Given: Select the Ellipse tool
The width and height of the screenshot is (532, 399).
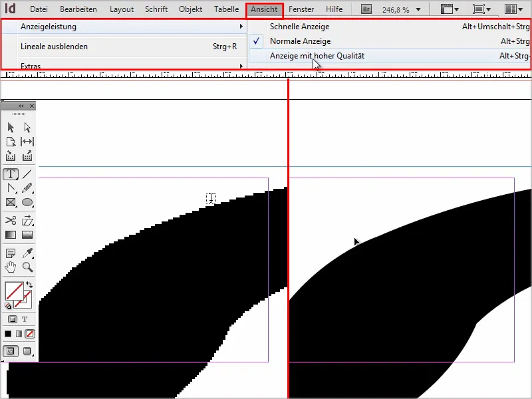Looking at the screenshot, I should [27, 202].
